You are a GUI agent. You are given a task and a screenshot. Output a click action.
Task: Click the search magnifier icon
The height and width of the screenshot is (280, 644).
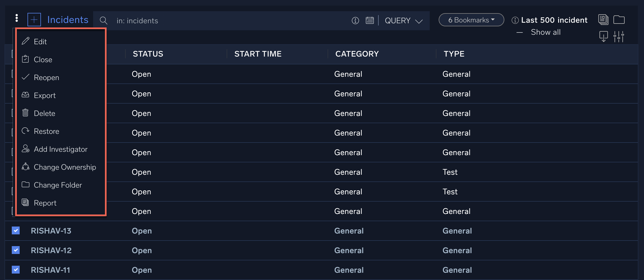click(x=104, y=20)
